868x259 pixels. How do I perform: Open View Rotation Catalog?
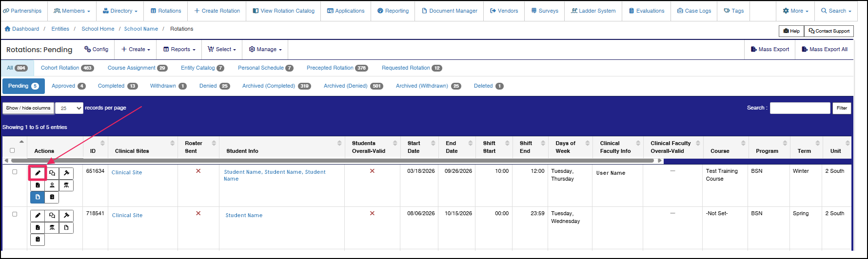pos(283,11)
